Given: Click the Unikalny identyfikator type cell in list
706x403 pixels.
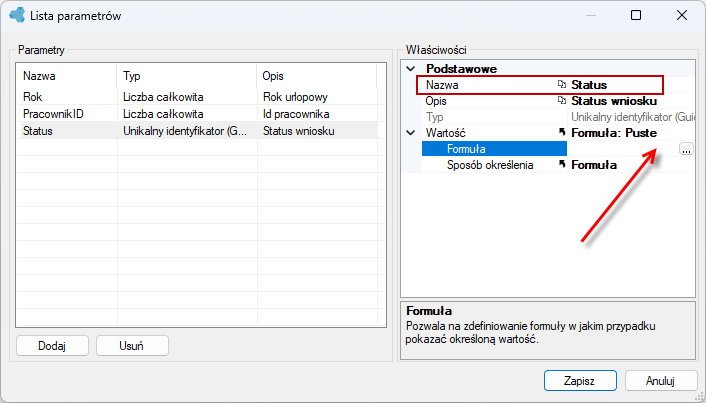Looking at the screenshot, I should 185,131.
